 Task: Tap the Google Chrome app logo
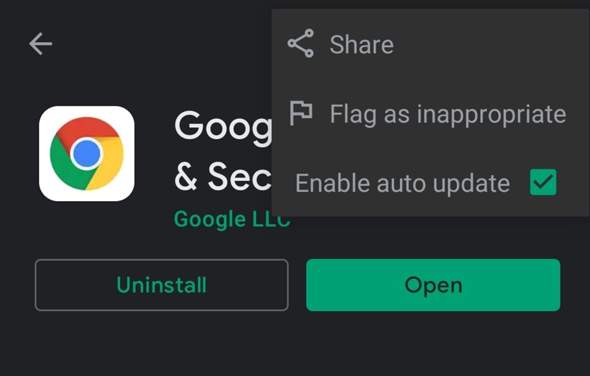(87, 154)
